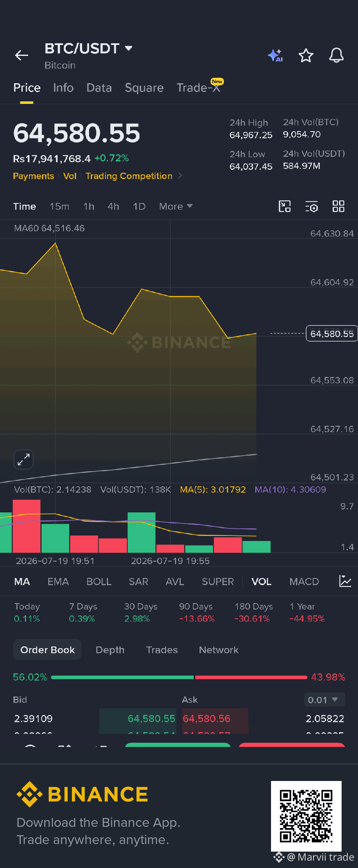Open the Square tab
Viewport: 358px width, 868px height.
(x=144, y=87)
